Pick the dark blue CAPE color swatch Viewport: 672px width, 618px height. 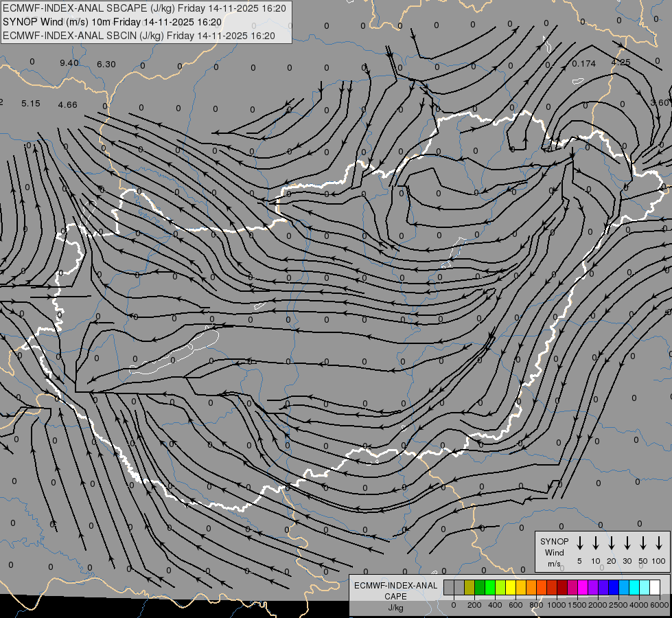[x=614, y=587]
